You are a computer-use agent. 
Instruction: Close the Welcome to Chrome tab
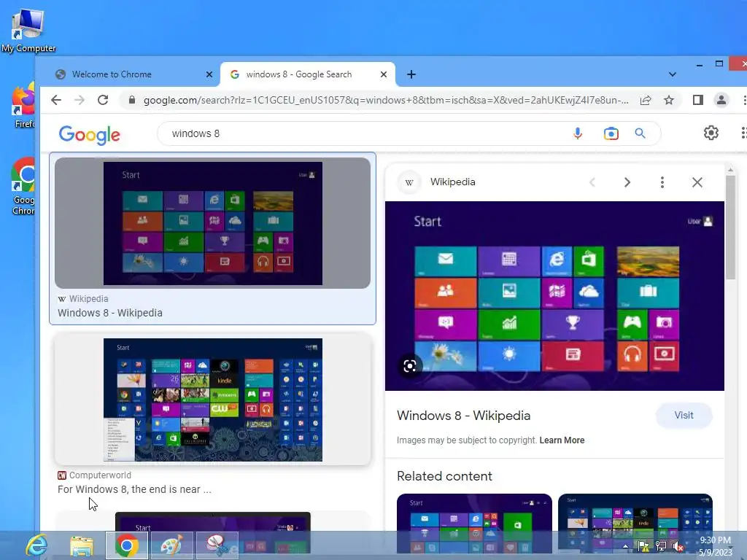tap(209, 74)
